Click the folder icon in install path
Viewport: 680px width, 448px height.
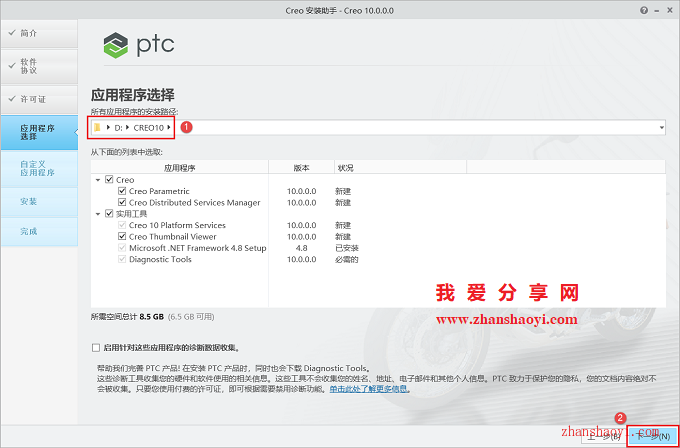[97, 127]
